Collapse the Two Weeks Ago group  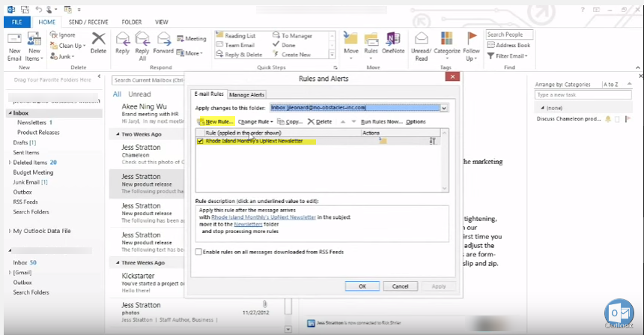(x=118, y=134)
